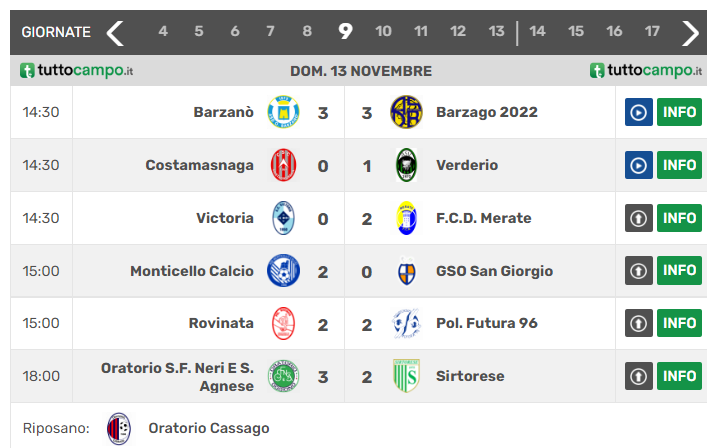Select giornata 10 tab
This screenshot has width=707, height=448.
pyautogui.click(x=383, y=32)
